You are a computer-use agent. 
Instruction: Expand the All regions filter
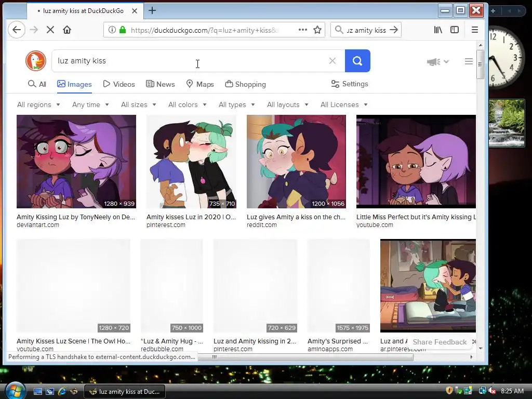pos(38,104)
